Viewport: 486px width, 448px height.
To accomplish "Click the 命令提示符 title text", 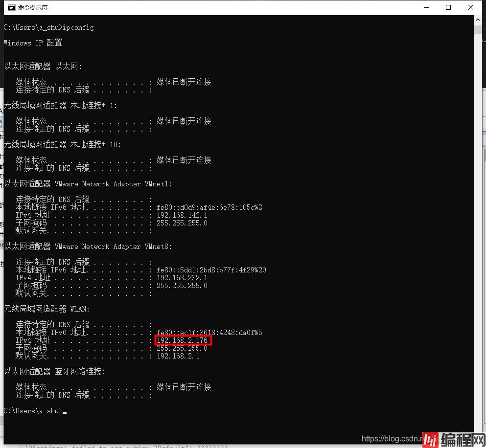I will [x=33, y=8].
